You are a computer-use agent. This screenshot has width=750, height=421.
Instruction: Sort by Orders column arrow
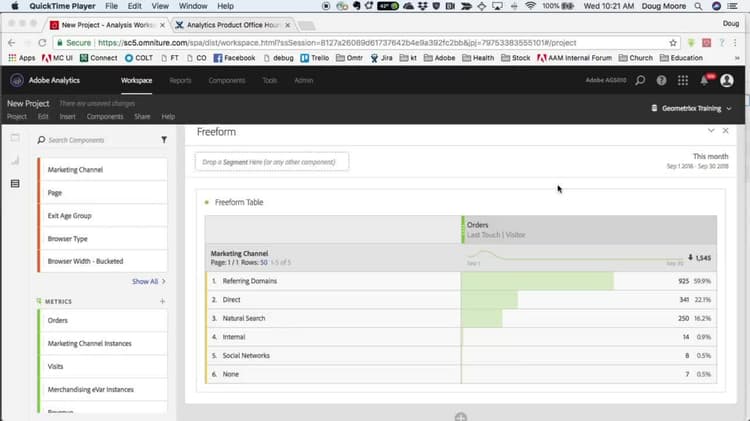pyautogui.click(x=690, y=257)
